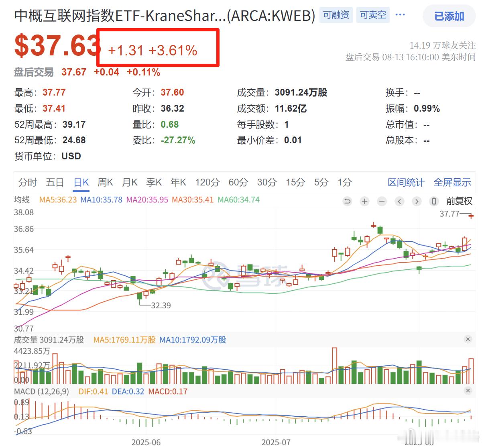Click the 52周最低 value 24.68
484x448 pixels.
[74, 140]
